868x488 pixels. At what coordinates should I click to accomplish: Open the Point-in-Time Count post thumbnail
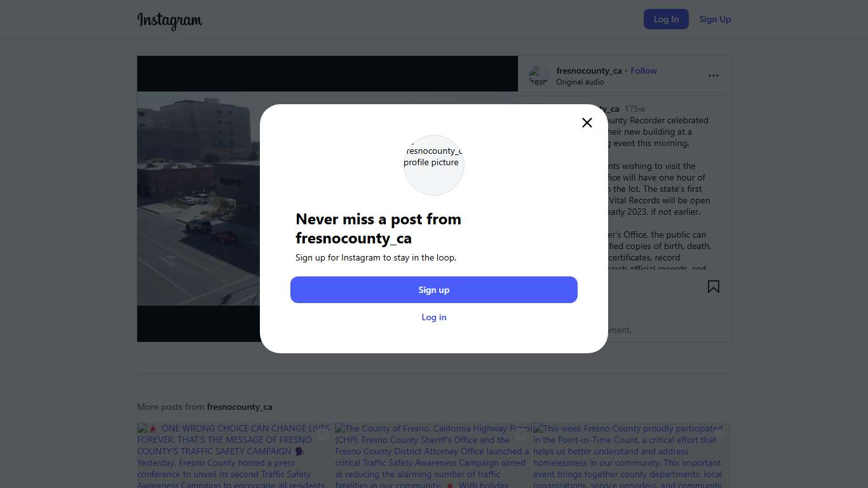629,455
